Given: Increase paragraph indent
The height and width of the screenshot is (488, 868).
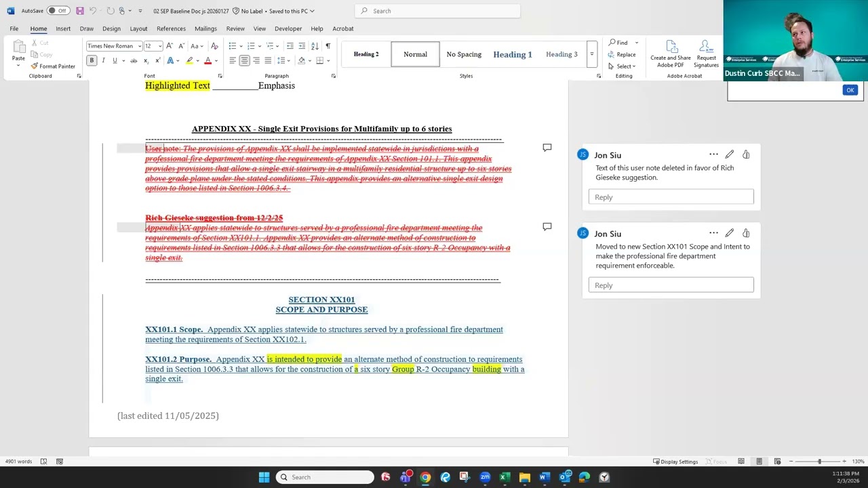Looking at the screenshot, I should [x=302, y=46].
